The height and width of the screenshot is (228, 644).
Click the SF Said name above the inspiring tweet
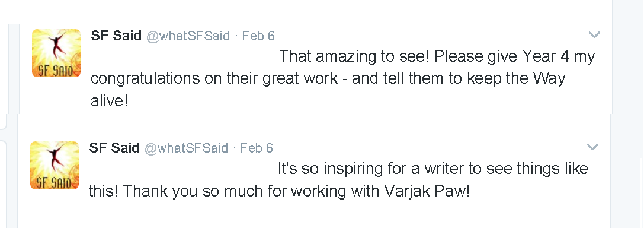click(114, 148)
